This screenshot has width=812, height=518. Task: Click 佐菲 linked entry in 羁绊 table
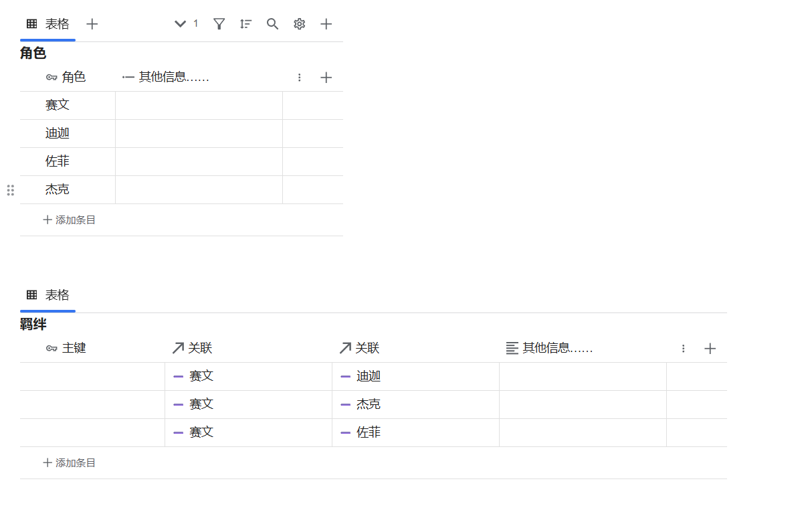[361, 433]
